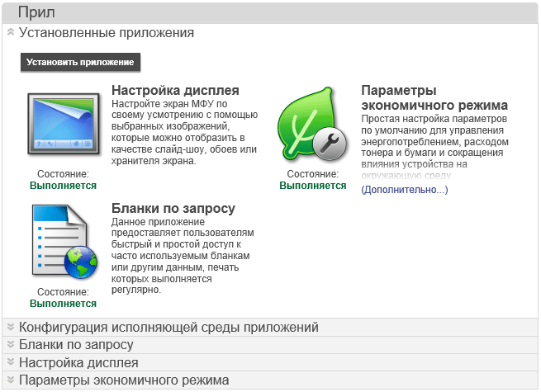Click Выполняется status under Настройка дисплея icon
This screenshot has height=392, width=541.
[x=63, y=186]
